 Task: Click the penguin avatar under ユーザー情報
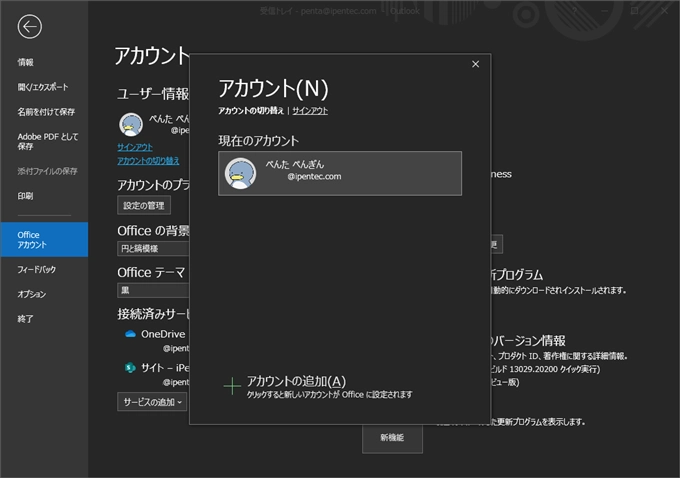pyautogui.click(x=131, y=124)
